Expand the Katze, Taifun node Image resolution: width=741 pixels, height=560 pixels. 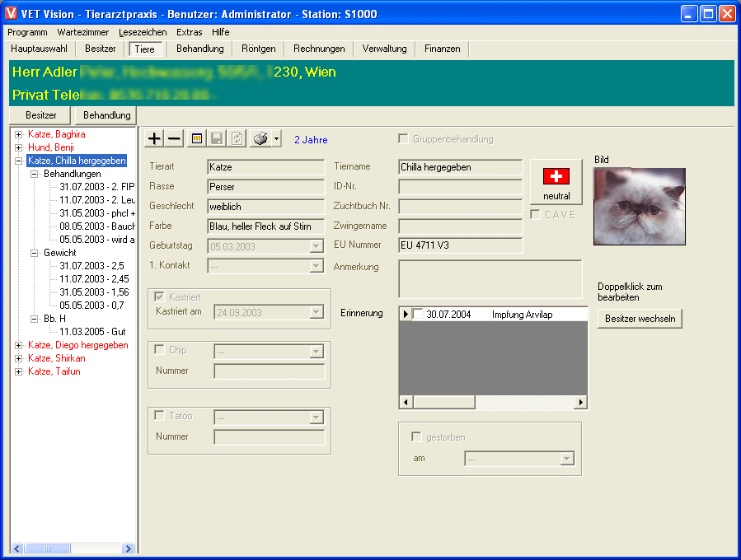18,372
